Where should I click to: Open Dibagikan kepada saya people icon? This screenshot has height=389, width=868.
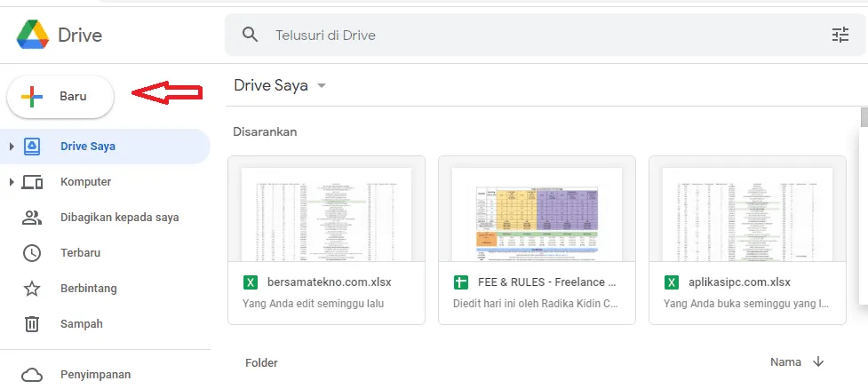click(x=32, y=218)
